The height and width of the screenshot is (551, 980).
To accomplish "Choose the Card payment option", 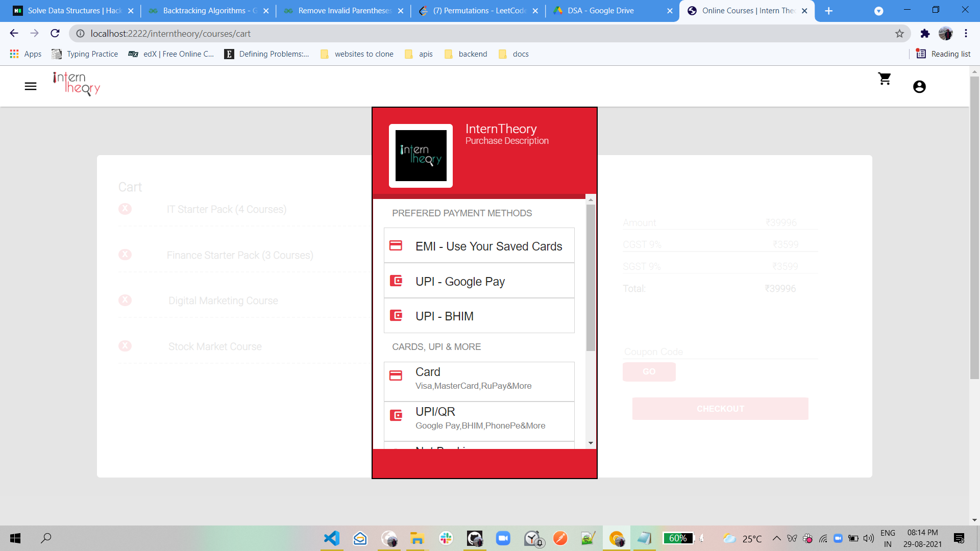I will tap(479, 378).
